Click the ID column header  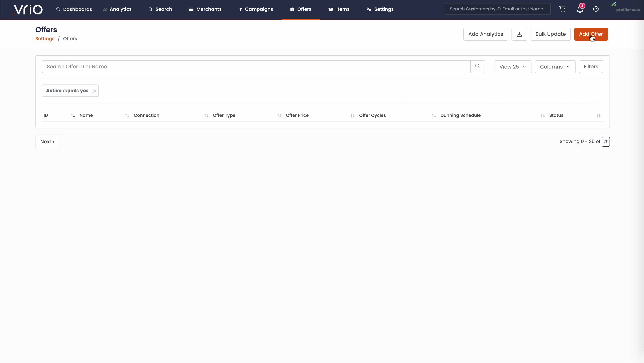click(x=46, y=115)
